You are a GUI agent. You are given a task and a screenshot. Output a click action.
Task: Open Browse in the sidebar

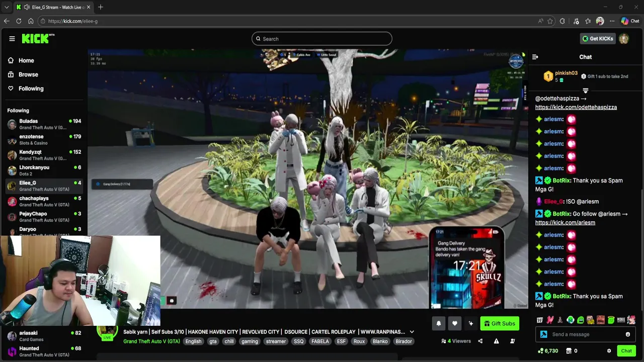click(x=28, y=74)
